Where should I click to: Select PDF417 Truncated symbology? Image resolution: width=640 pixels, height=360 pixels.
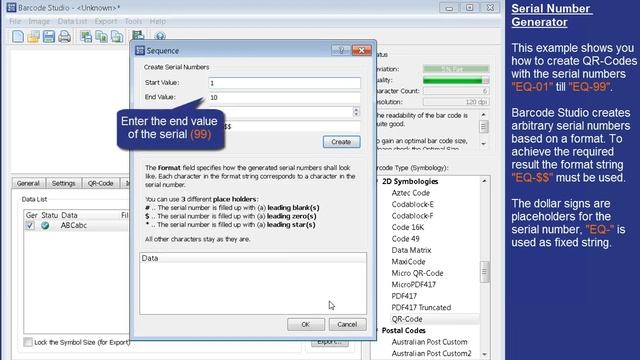(421, 307)
